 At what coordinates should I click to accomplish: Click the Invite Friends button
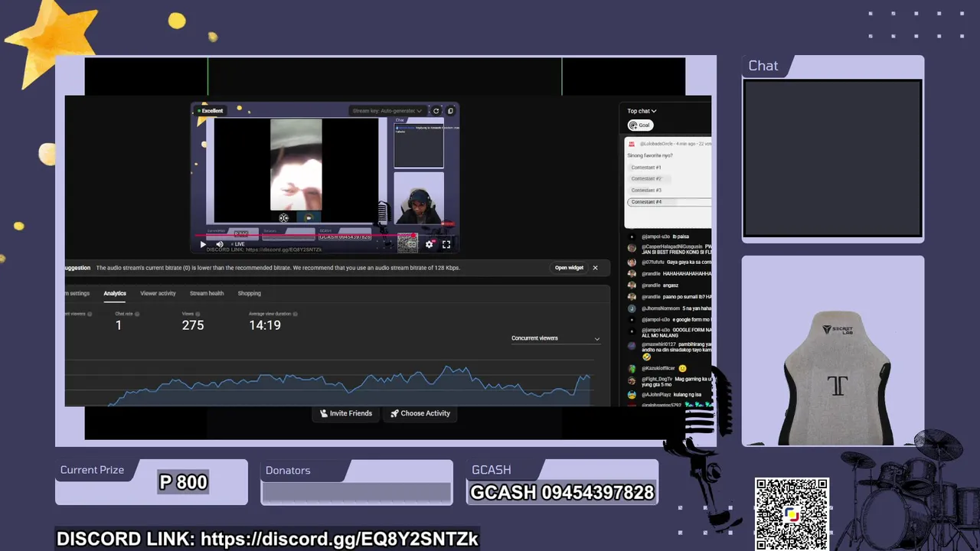(x=346, y=413)
